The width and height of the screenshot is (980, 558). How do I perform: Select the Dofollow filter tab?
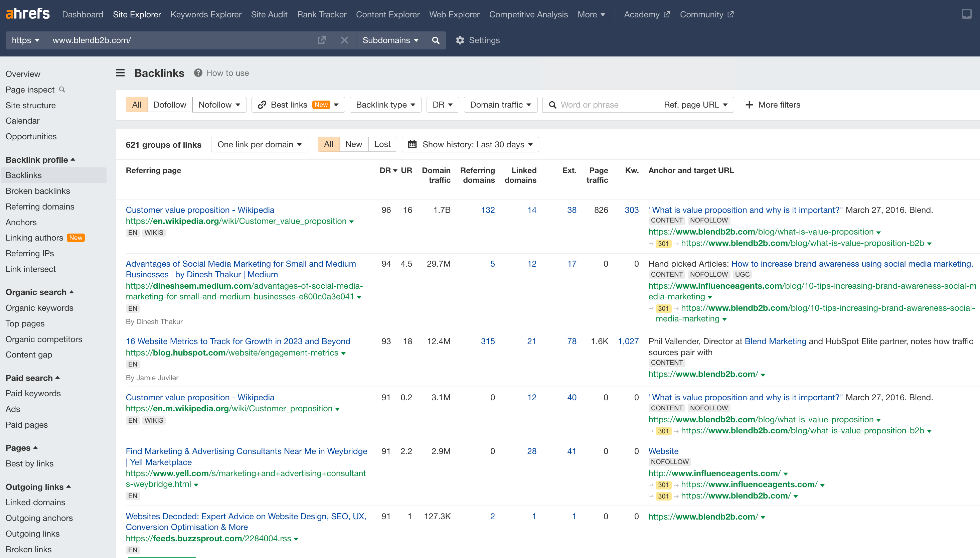click(170, 105)
